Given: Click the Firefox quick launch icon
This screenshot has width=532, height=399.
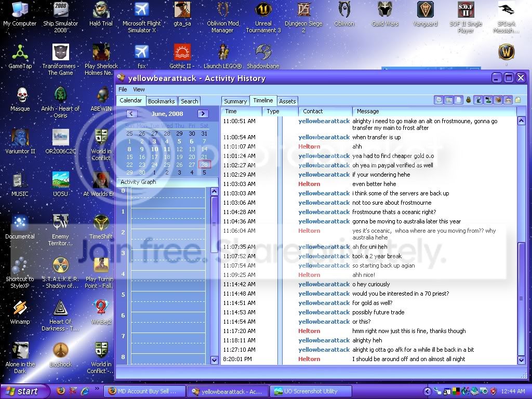Looking at the screenshot, I should 60,391.
